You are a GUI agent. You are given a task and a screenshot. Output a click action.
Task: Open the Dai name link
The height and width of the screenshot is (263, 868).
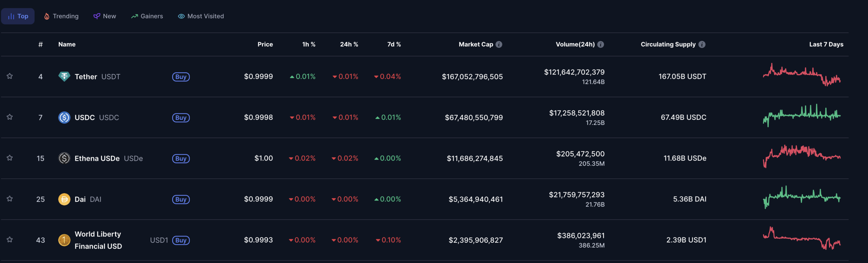pyautogui.click(x=80, y=199)
